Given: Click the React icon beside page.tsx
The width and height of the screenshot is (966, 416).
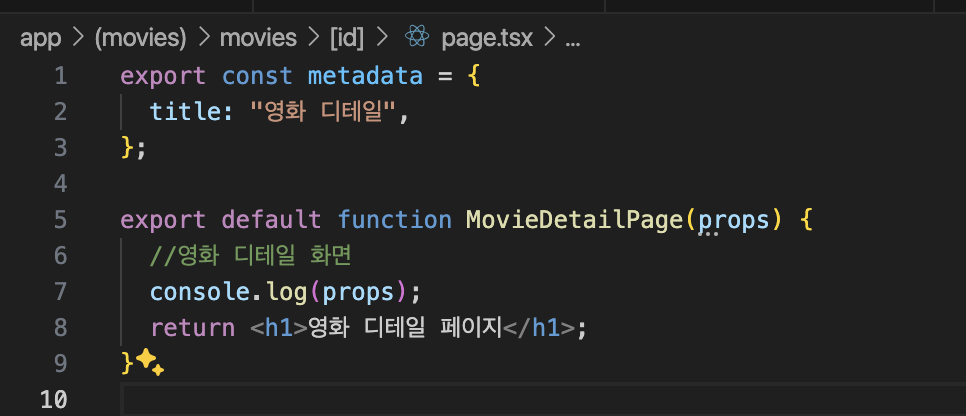Looking at the screenshot, I should pos(417,38).
